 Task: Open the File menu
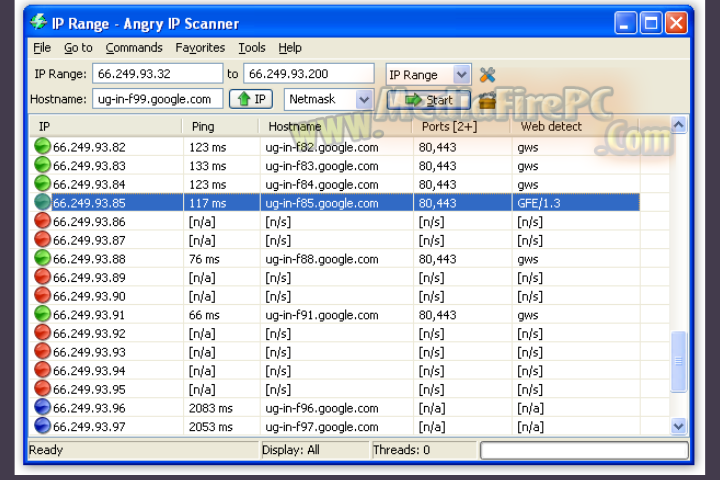tap(42, 48)
